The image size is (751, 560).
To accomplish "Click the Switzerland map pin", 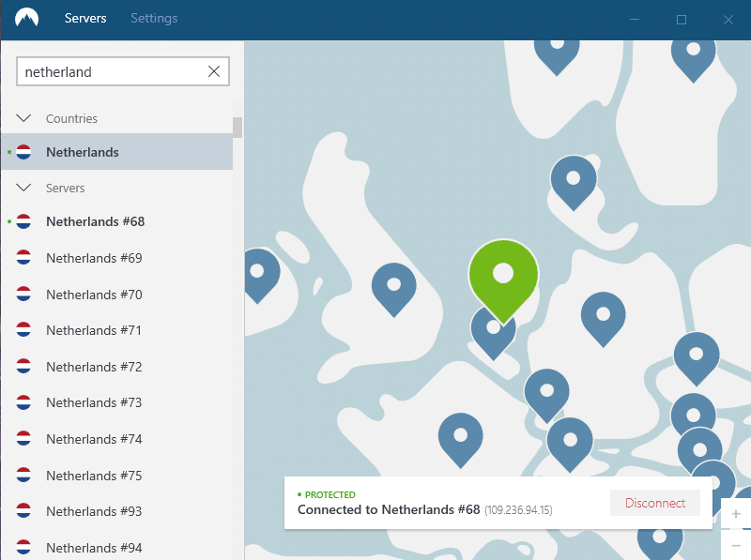I will click(570, 443).
